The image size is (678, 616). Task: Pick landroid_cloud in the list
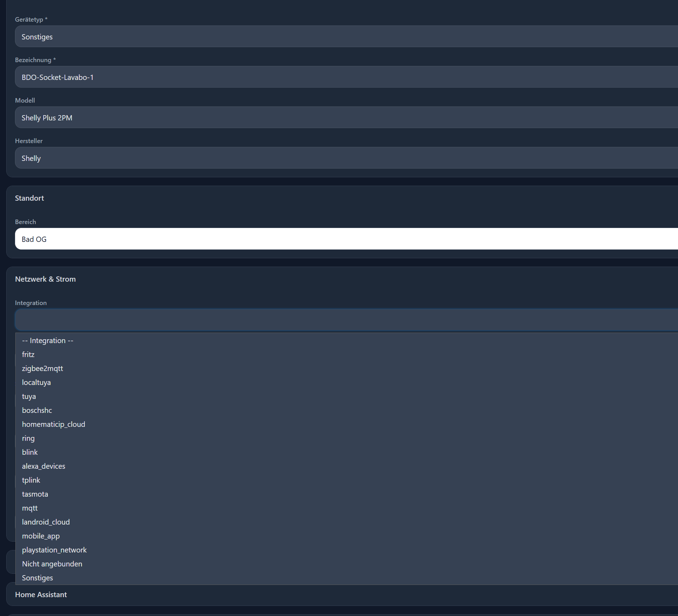(46, 522)
